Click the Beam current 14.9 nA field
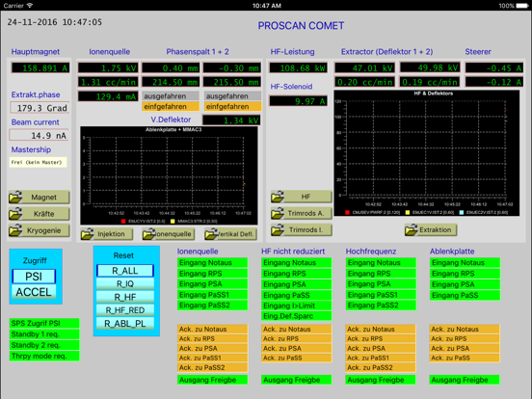Screen dimensions: 532x399 39,135
